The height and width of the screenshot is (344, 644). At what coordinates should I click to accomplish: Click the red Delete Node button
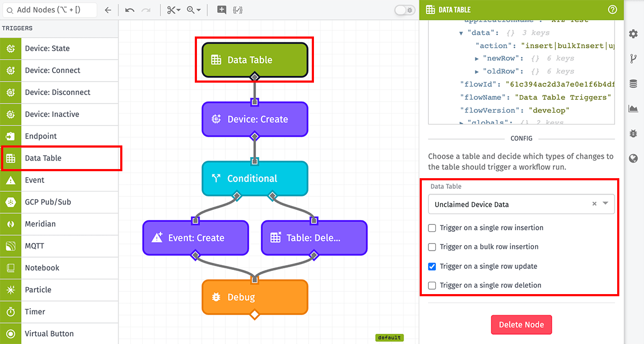521,324
